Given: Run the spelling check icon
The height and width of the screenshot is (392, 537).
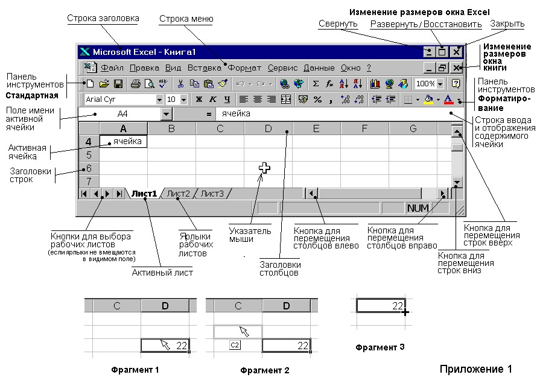Looking at the screenshot, I should click(163, 84).
